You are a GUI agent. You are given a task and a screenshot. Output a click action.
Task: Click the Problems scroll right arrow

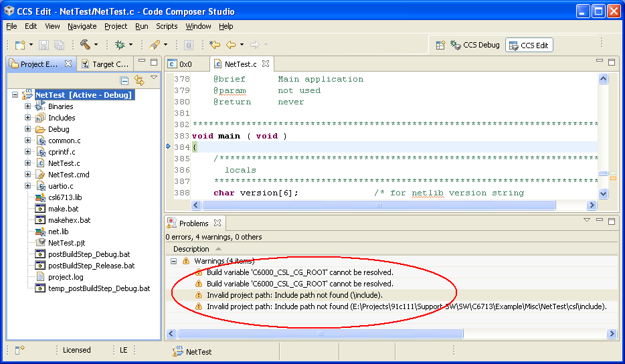pos(612,333)
